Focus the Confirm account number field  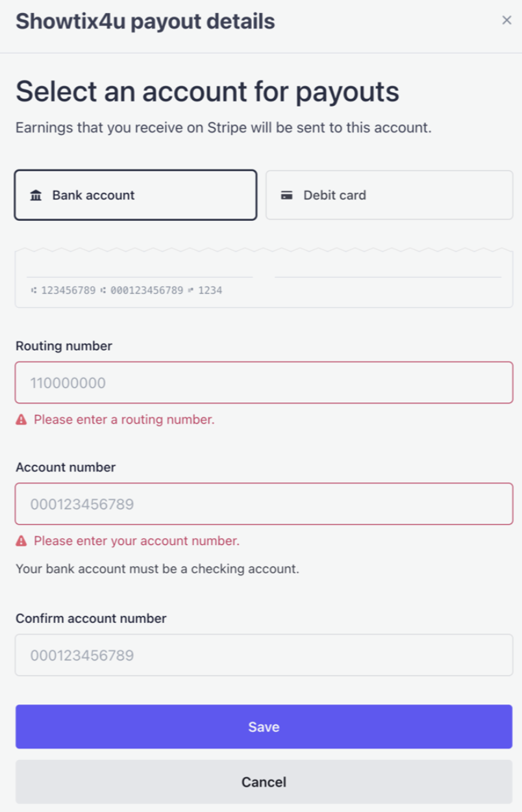click(x=264, y=655)
